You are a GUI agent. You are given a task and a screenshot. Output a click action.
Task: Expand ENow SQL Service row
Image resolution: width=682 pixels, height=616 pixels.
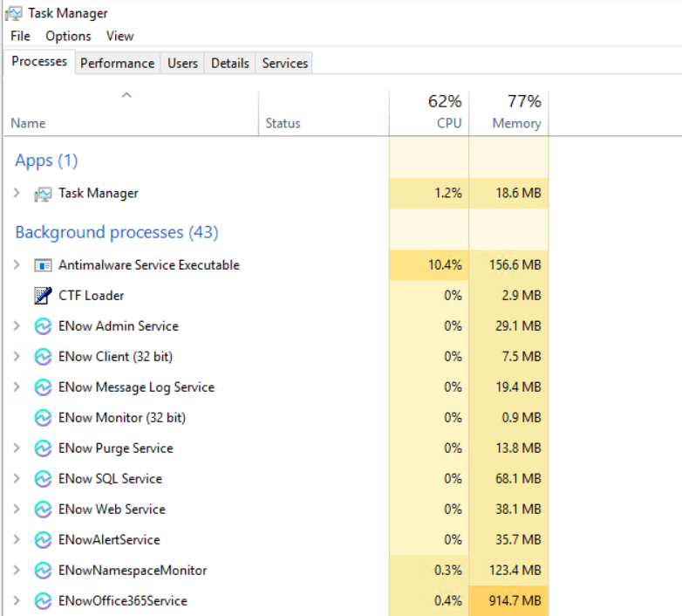[17, 478]
